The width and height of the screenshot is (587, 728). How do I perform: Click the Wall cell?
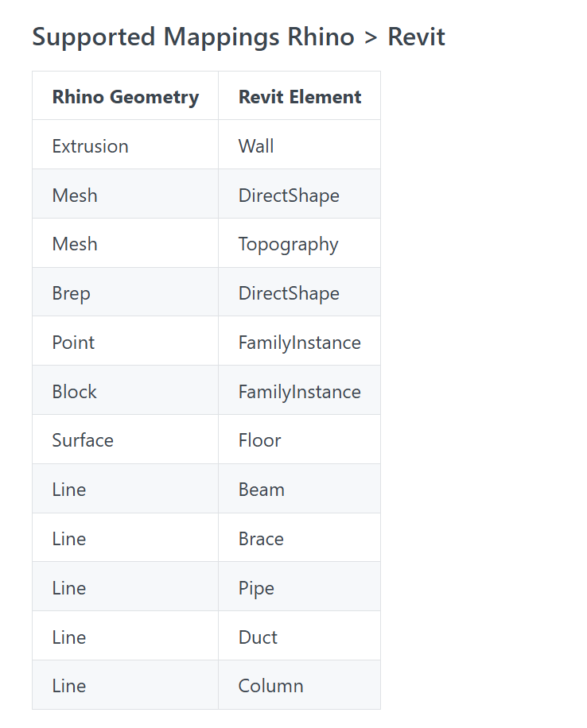[299, 145]
